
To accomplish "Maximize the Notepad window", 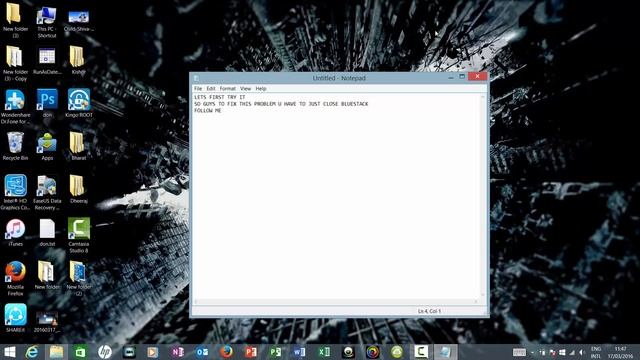I will pyautogui.click(x=462, y=77).
